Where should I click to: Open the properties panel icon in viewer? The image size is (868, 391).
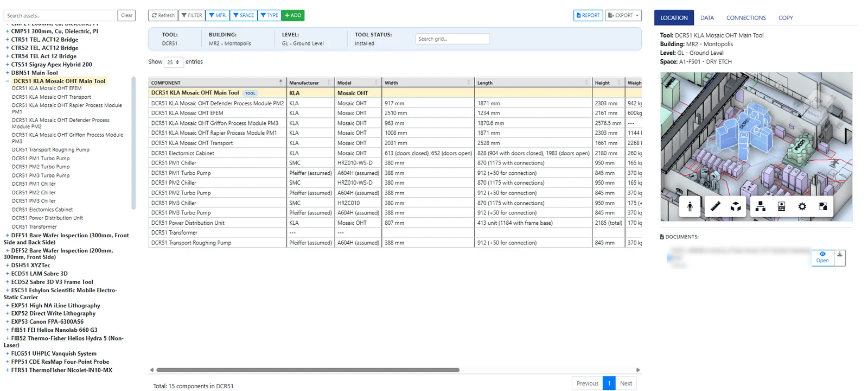(781, 206)
